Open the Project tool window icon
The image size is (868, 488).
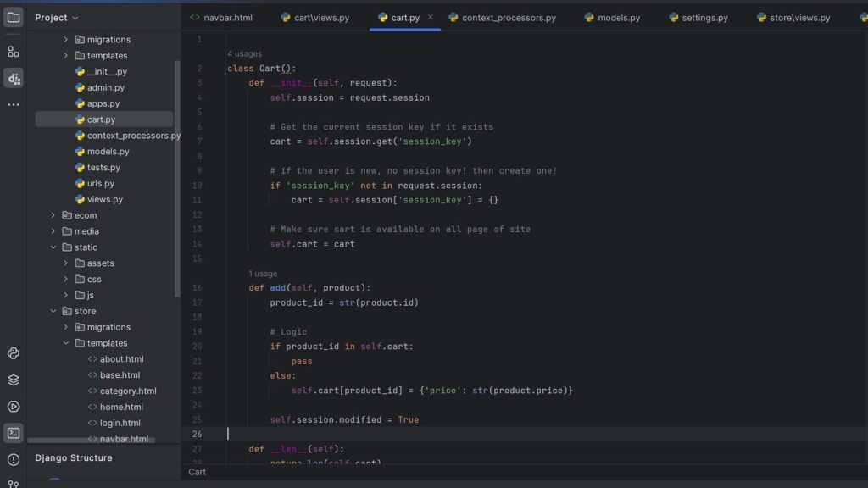(x=14, y=17)
